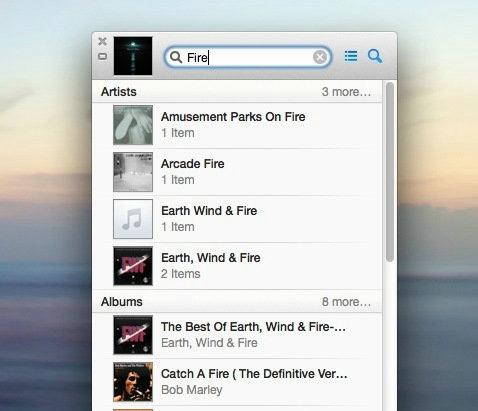This screenshot has width=478, height=411.
Task: Click into the Fire search field
Action: (248, 57)
